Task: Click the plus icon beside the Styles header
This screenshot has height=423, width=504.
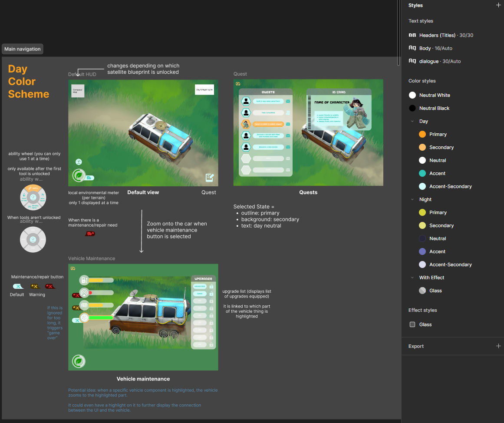Action: [x=498, y=5]
